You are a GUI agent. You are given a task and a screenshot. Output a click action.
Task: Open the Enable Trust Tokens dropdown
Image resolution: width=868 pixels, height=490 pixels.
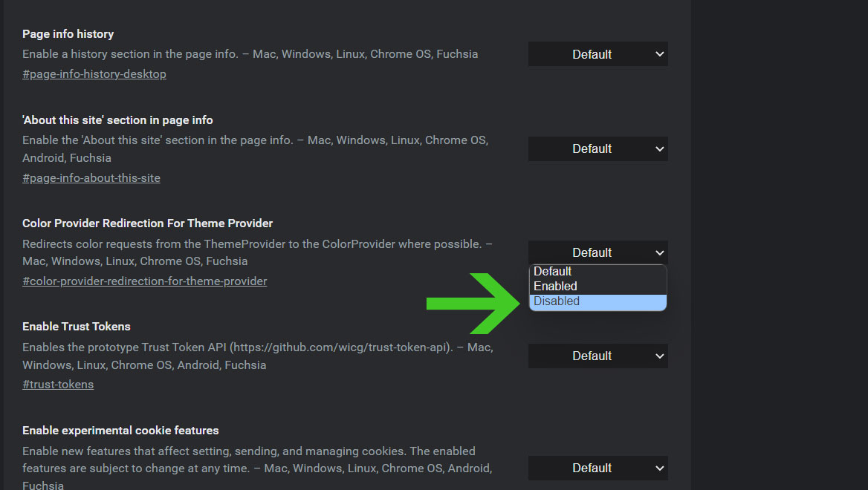coord(597,356)
